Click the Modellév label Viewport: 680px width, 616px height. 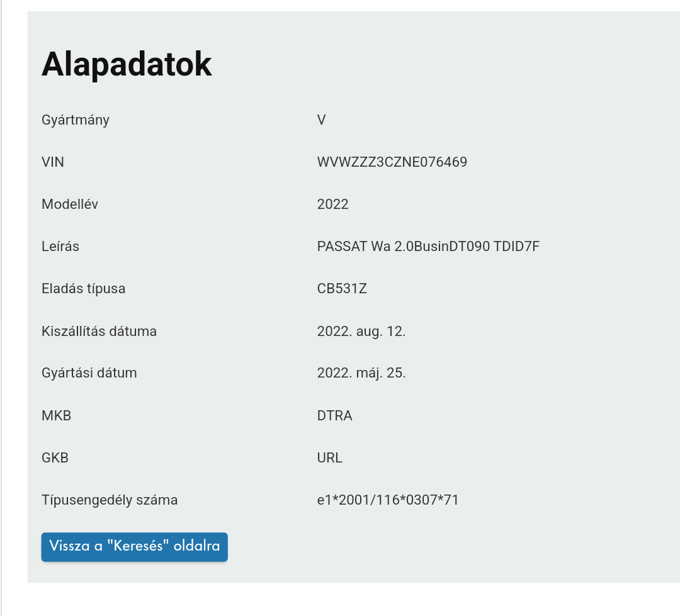(x=70, y=204)
